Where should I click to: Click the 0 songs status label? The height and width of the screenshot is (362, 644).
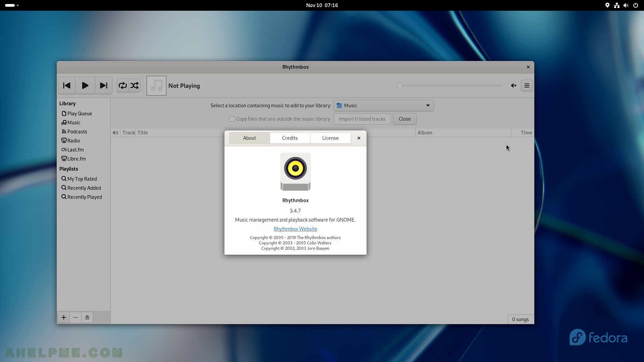pyautogui.click(x=521, y=319)
